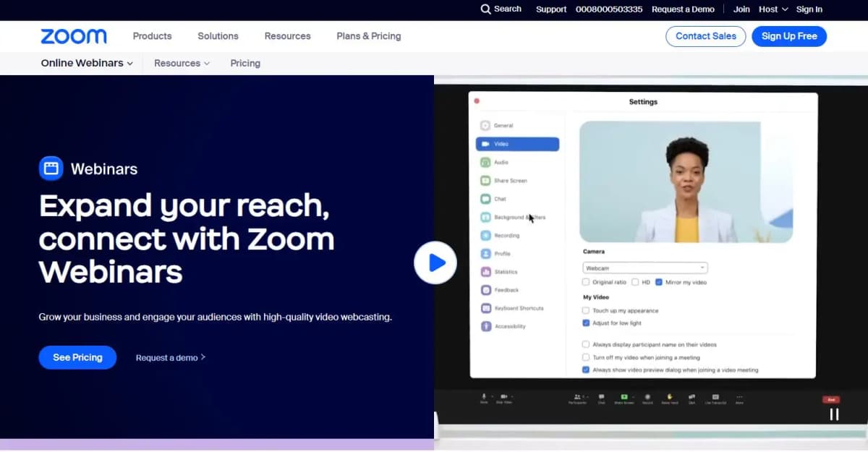The image size is (868, 452).
Task: Play the video with the round play button
Action: point(435,263)
